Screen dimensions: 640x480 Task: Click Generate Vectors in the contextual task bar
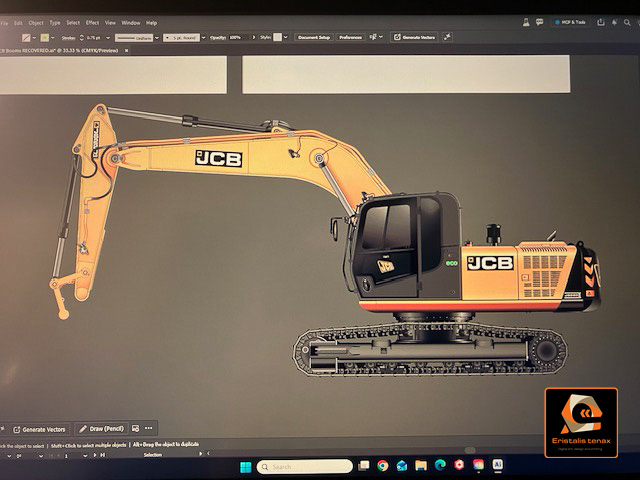coord(39,429)
